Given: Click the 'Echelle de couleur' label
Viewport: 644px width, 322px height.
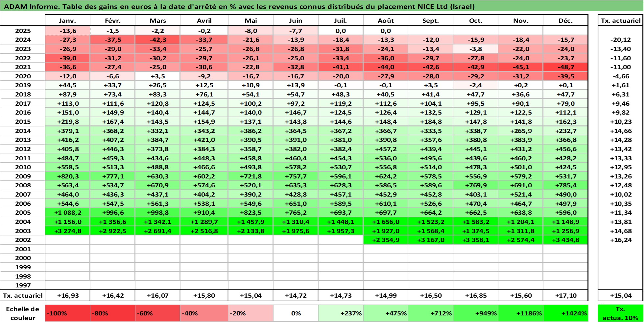Looking at the screenshot, I should [23, 313].
